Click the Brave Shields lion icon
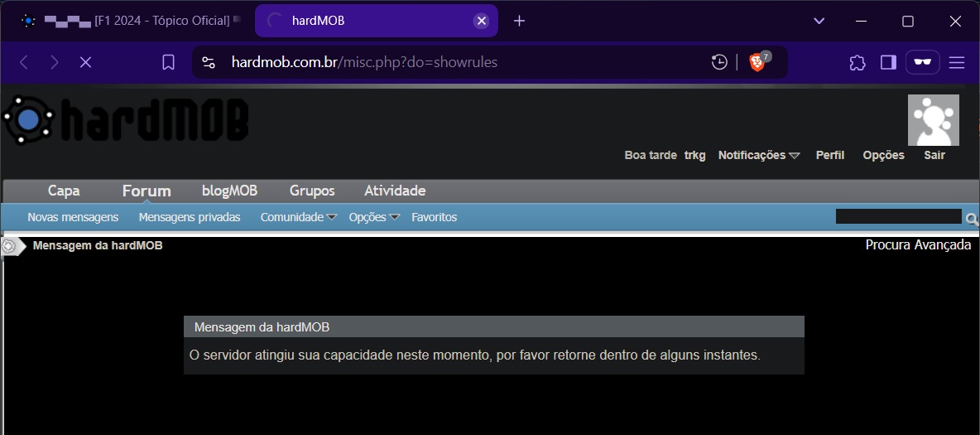The height and width of the screenshot is (435, 980). [757, 62]
